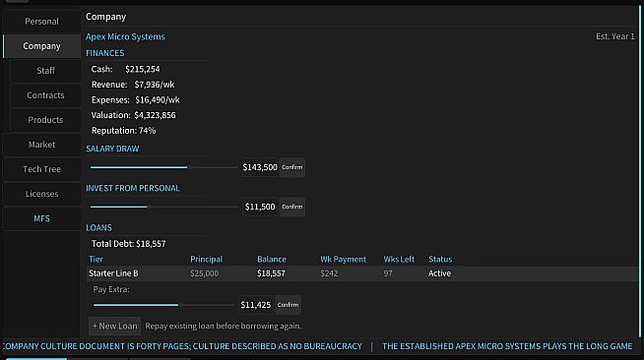Click the Apex Micro Systems company name

pos(125,36)
